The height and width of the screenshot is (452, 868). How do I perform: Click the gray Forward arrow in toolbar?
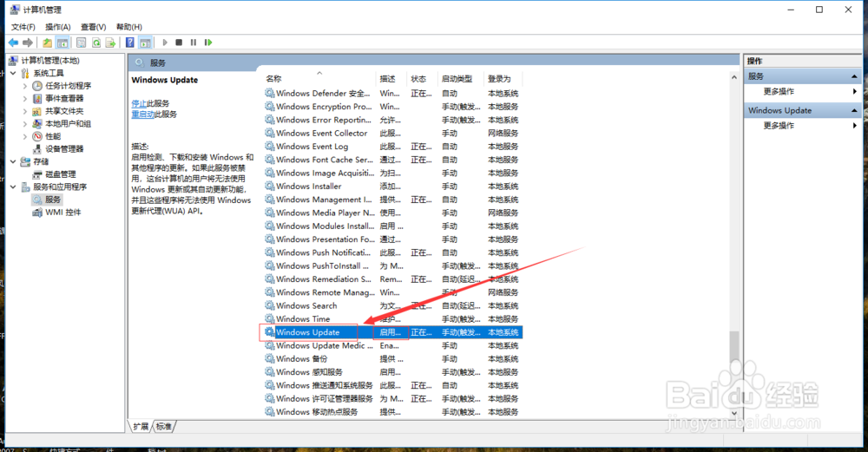[28, 43]
